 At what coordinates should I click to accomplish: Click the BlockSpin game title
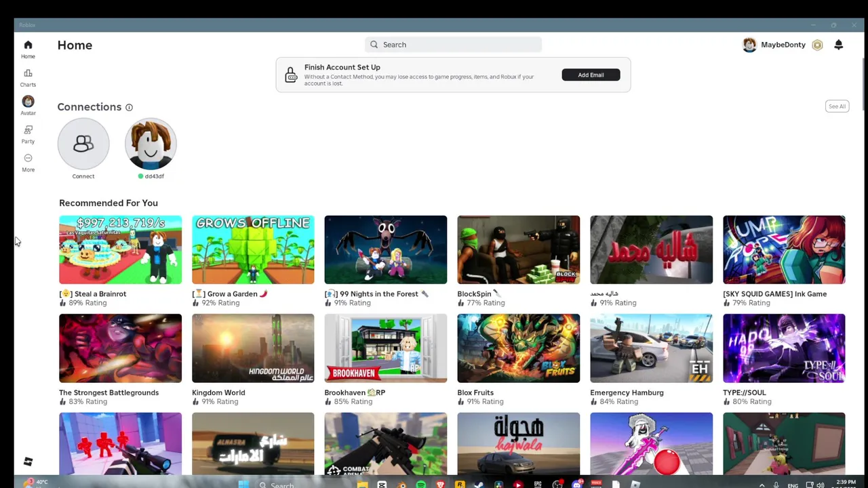click(x=479, y=294)
